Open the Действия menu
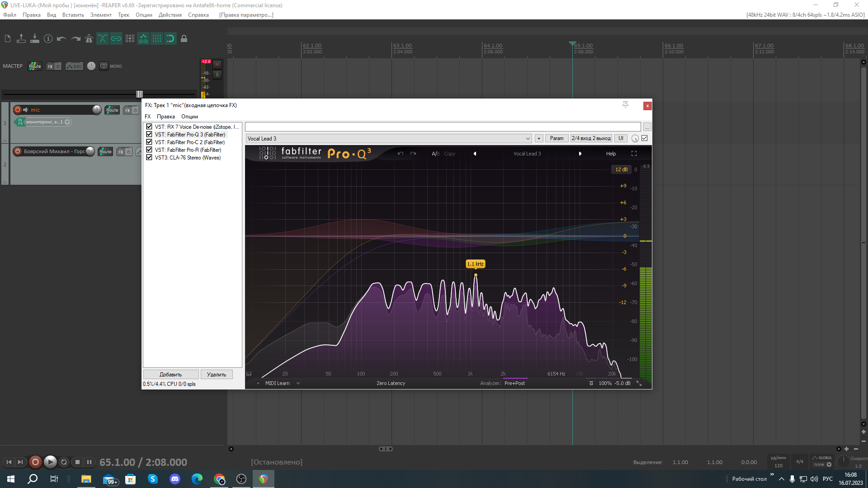The width and height of the screenshot is (868, 488). coord(170,15)
